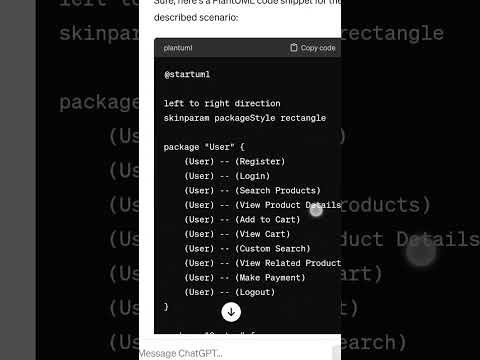Click the (Login) use case text
The width and height of the screenshot is (480, 360).
point(252,176)
